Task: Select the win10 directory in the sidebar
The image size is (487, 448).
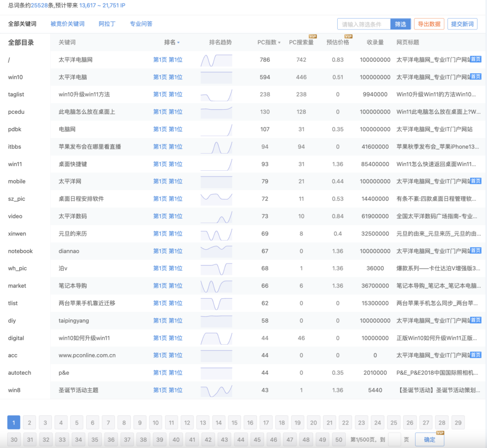Action: coord(15,77)
